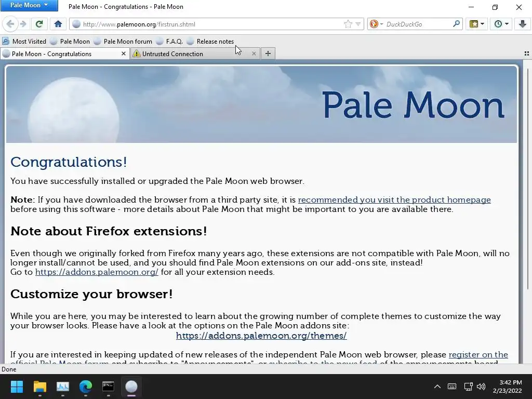Open the Release notes bookmark
532x399 pixels.
click(210, 42)
